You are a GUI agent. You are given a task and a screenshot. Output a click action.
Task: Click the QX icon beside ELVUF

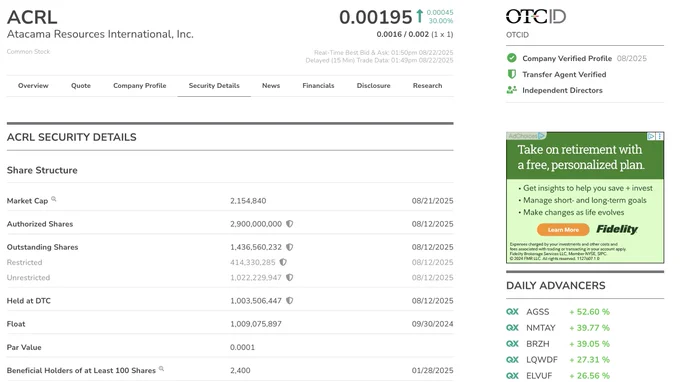point(512,375)
